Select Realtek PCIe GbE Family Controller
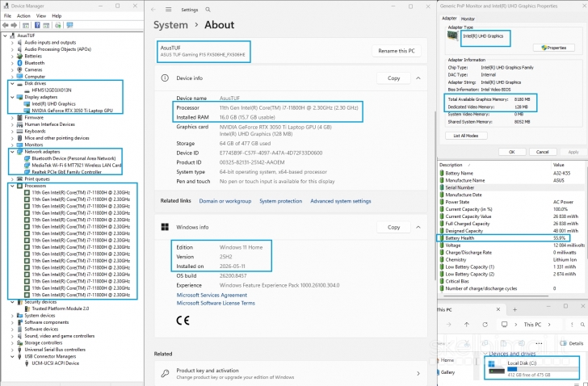 (66, 172)
